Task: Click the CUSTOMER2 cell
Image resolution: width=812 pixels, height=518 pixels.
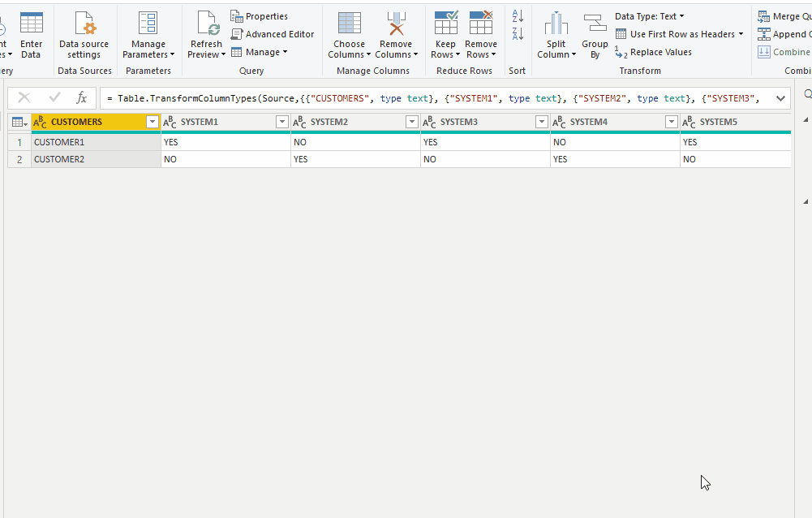Action: coord(96,159)
